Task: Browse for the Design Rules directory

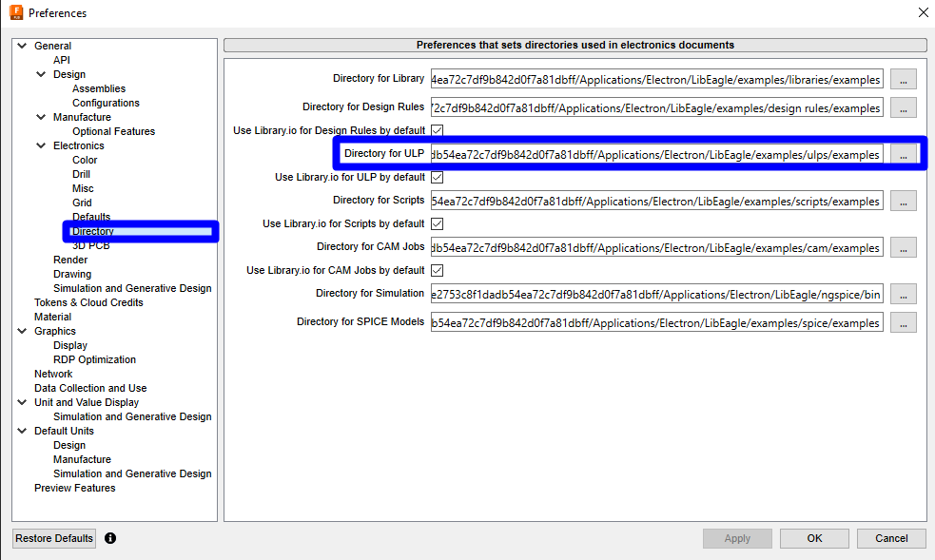Action: pyautogui.click(x=903, y=106)
